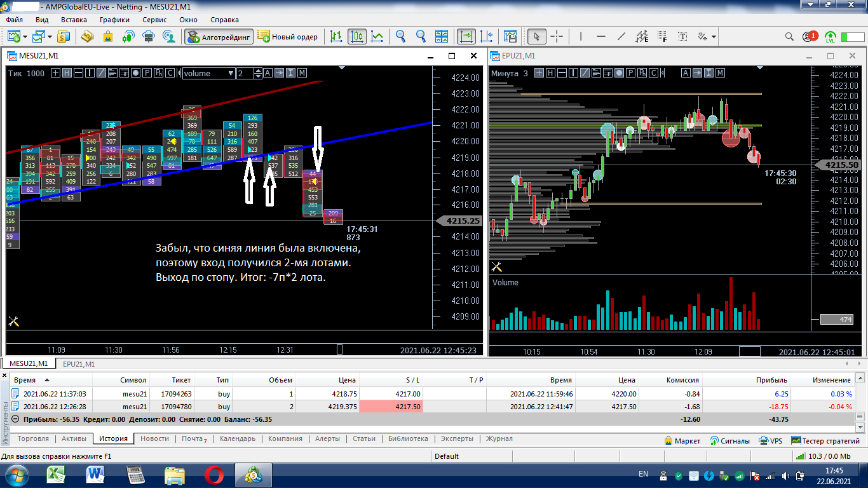Select the horizontal line drawing tool

click(x=601, y=36)
